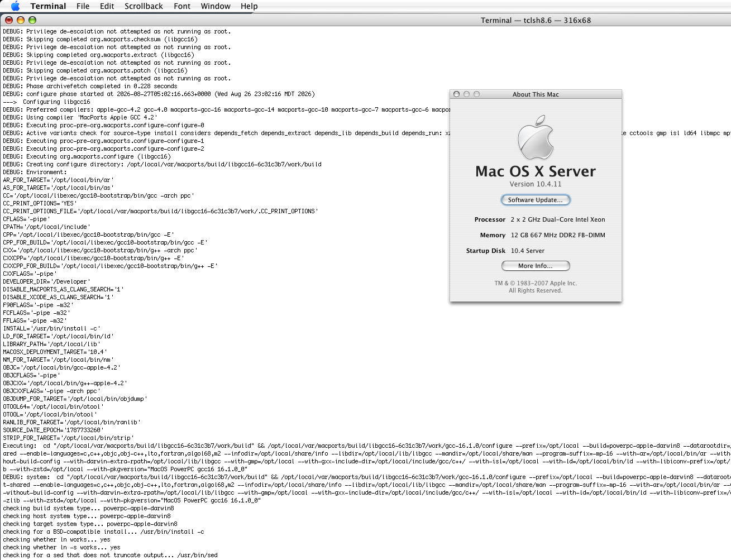
Task: Open the Edit menu
Action: coord(107,6)
